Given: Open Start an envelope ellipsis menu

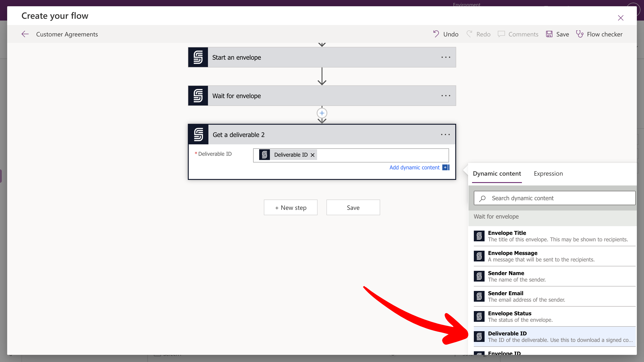Looking at the screenshot, I should [x=445, y=57].
